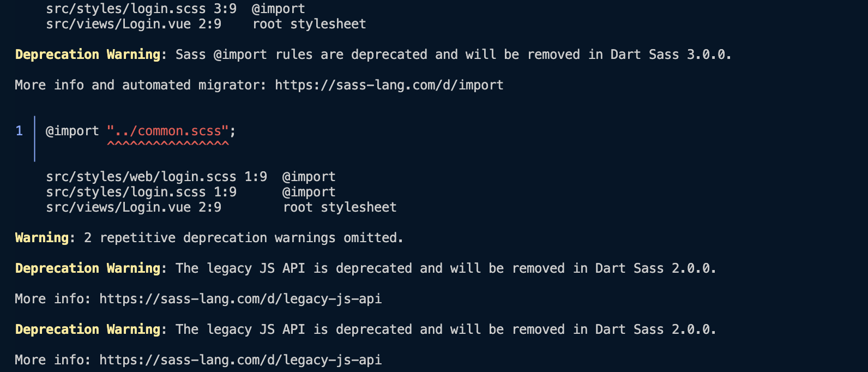Click src/styles/login.scss 1:9 file path
This screenshot has width=868, height=372.
(141, 192)
